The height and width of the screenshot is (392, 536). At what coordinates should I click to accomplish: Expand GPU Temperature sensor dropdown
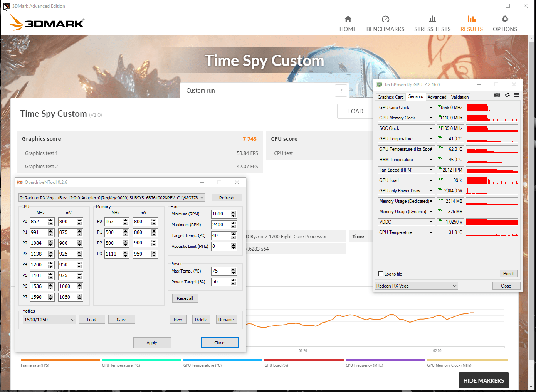(x=431, y=139)
